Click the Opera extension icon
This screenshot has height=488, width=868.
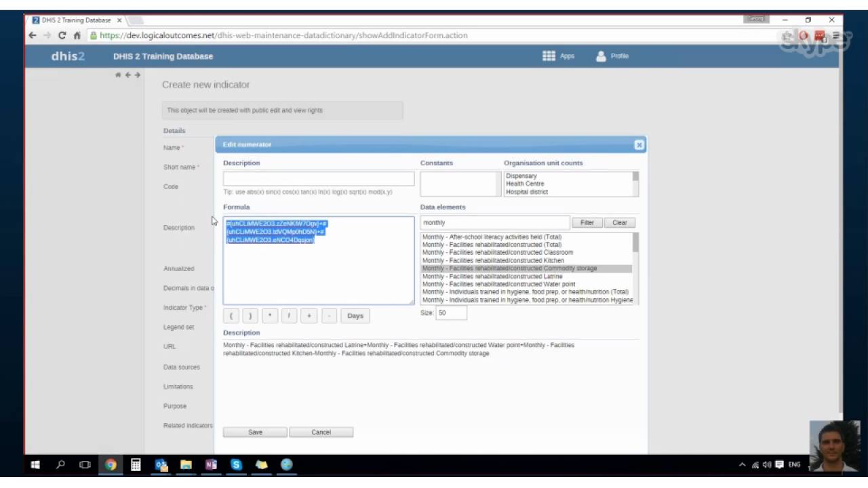(804, 35)
